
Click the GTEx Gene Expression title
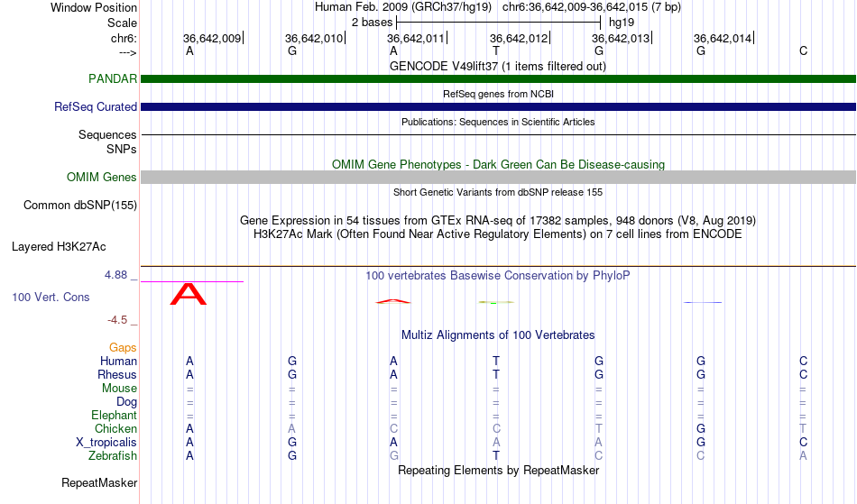(x=498, y=221)
